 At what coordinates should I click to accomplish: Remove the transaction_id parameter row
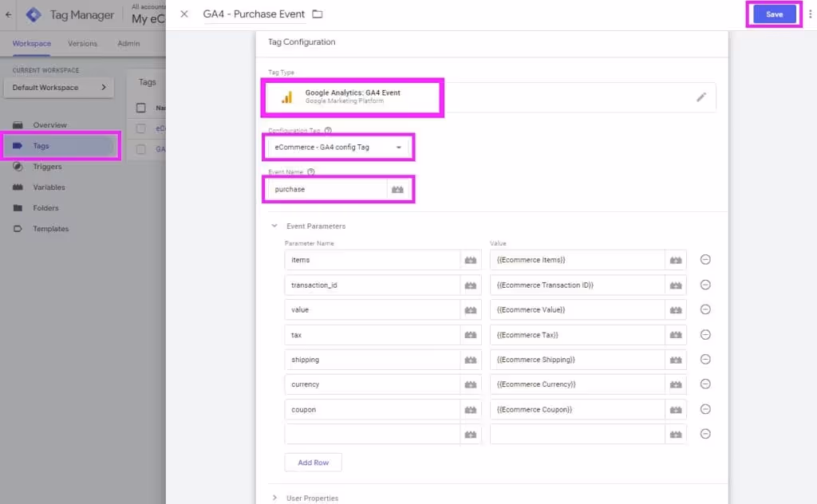click(x=705, y=285)
